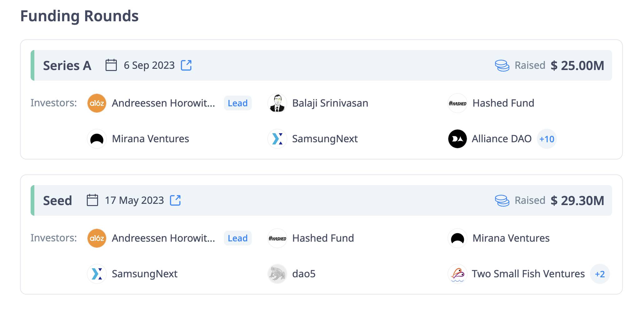Click the Lead badge in Series A
The width and height of the screenshot is (644, 312).
(238, 103)
